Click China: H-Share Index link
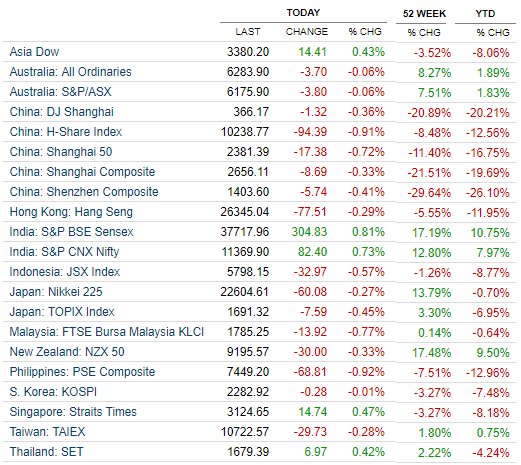The height and width of the screenshot is (465, 521). point(66,132)
